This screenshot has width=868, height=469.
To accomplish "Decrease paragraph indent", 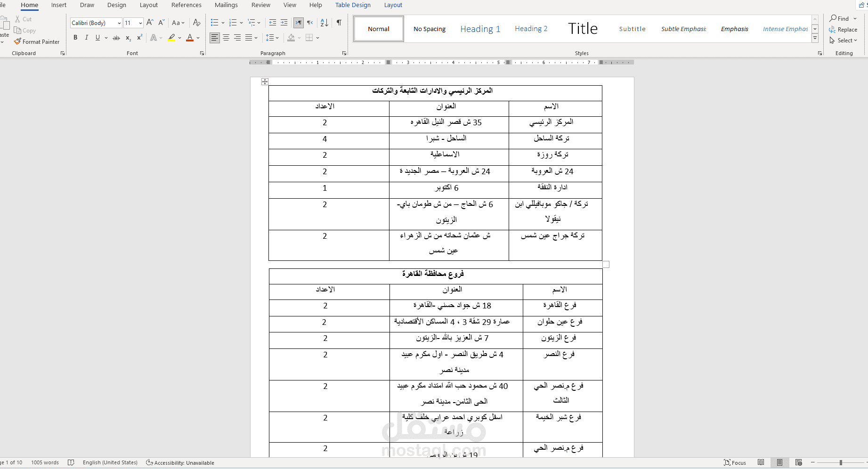I will (x=272, y=23).
